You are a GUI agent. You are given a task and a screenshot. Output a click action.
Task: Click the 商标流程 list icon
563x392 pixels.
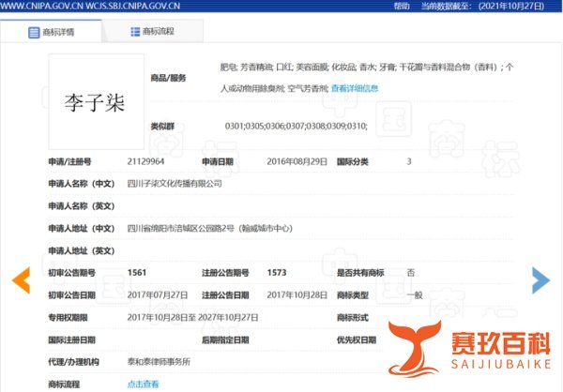pyautogui.click(x=135, y=32)
